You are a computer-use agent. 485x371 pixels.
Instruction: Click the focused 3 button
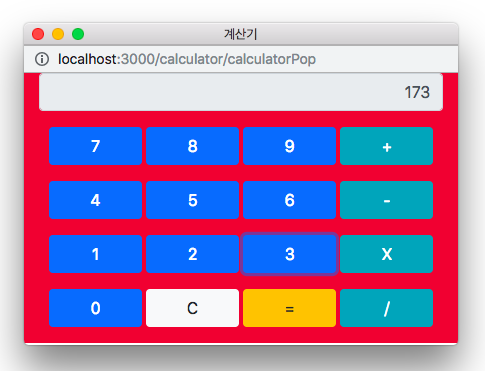(289, 254)
